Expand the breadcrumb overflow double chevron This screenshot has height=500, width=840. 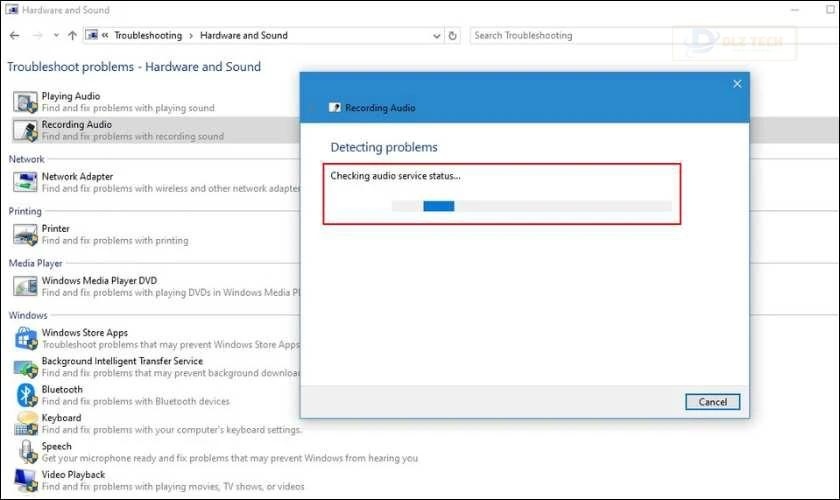coord(106,36)
